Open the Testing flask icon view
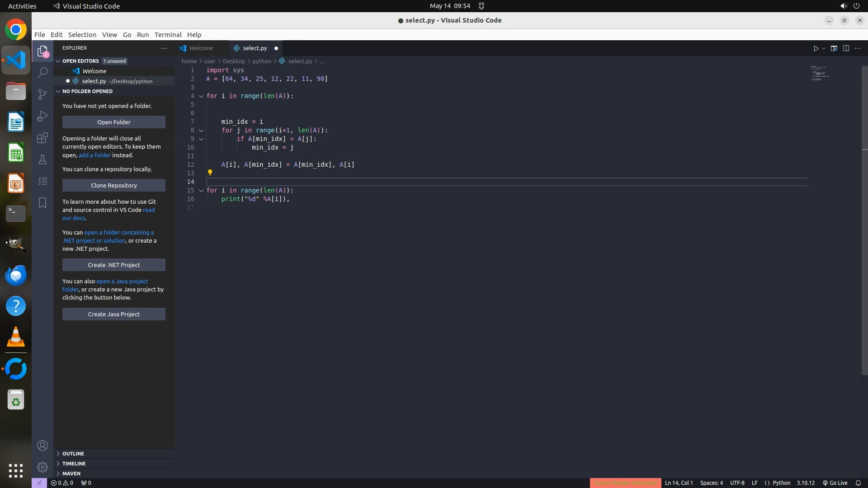 point(42,160)
